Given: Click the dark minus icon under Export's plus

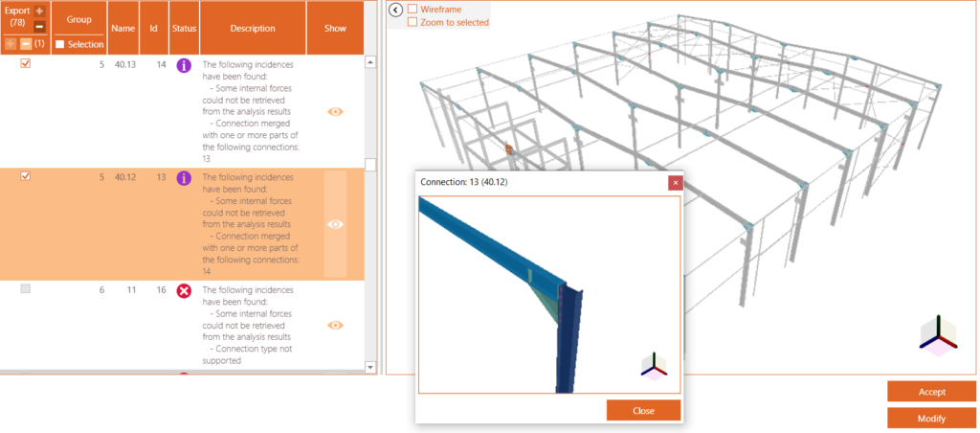Looking at the screenshot, I should click(x=39, y=26).
